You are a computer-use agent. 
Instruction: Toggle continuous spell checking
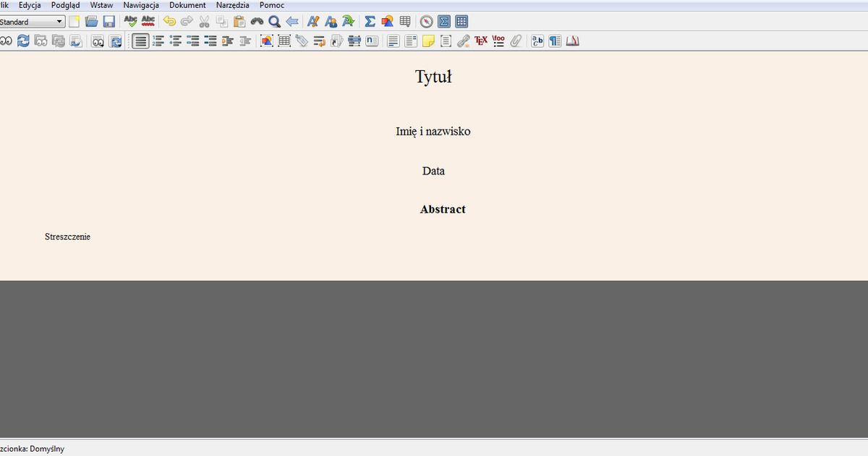click(x=148, y=21)
